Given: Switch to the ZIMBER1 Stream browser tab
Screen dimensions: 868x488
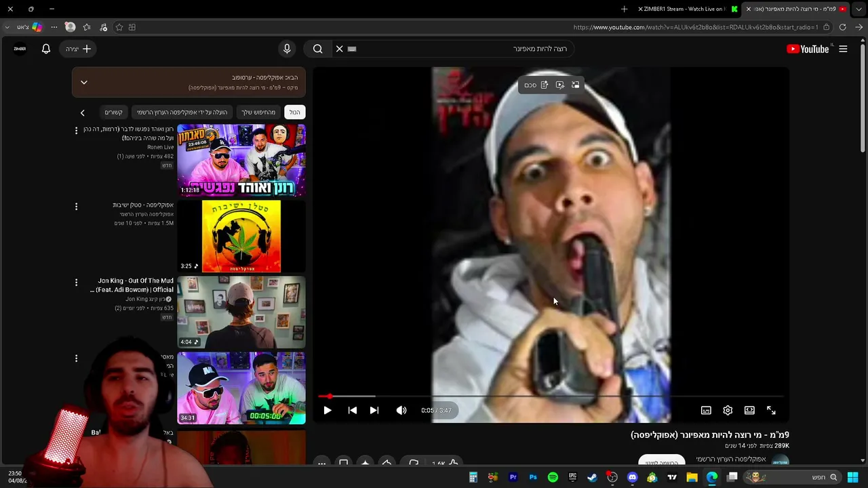Looking at the screenshot, I should (688, 9).
